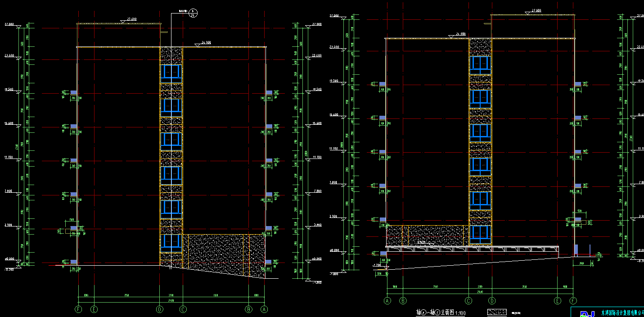This screenshot has height=317, width=644.
Task: Pick the ground-floor blue window in right elevation
Action: click(x=480, y=235)
